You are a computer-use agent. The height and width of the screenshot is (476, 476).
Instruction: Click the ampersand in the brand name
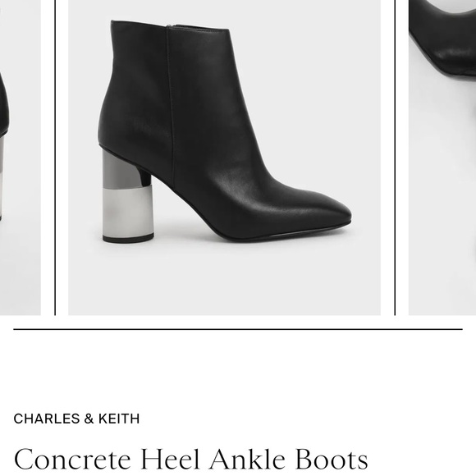click(89, 419)
